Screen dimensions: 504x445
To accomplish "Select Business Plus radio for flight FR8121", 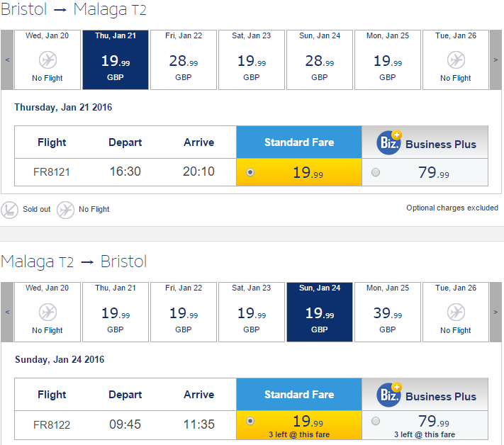I will point(376,172).
